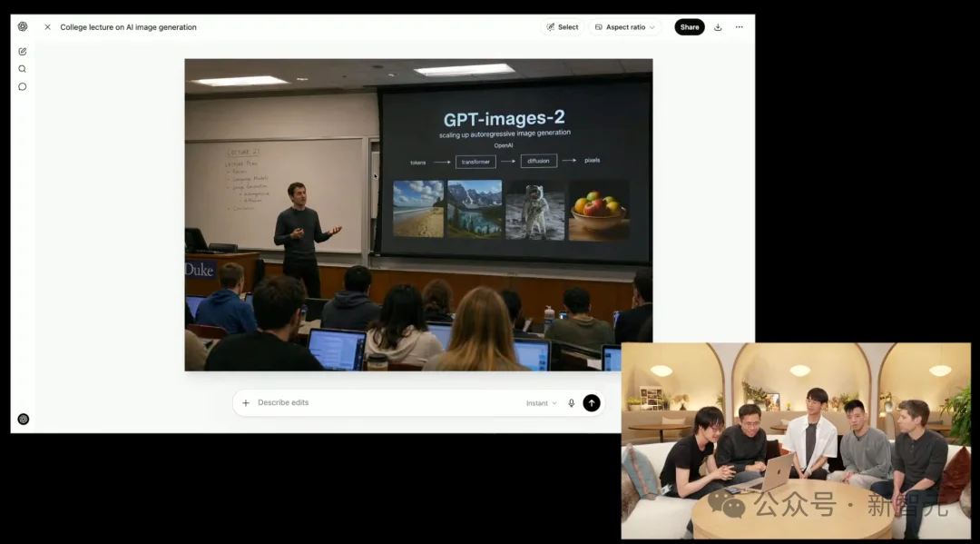
Task: Open the chat bubble icon in sidebar
Action: (22, 86)
